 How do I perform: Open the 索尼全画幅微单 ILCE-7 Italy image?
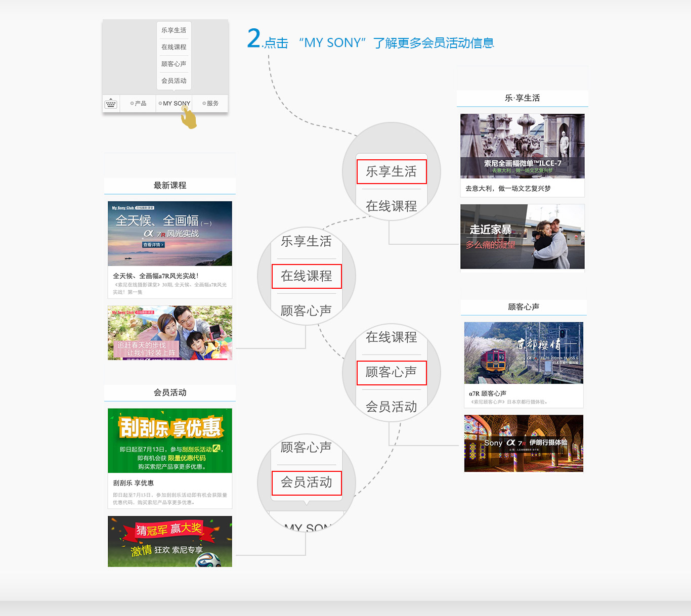pyautogui.click(x=523, y=146)
